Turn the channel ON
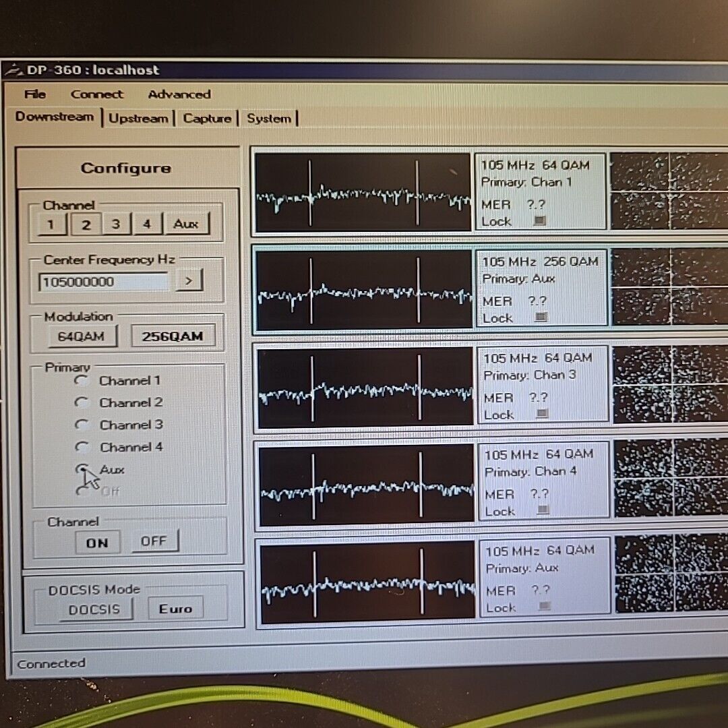This screenshot has height=728, width=728. [98, 542]
